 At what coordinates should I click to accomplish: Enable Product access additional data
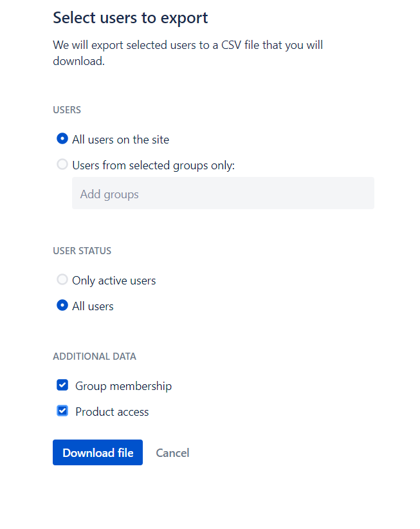coord(62,410)
